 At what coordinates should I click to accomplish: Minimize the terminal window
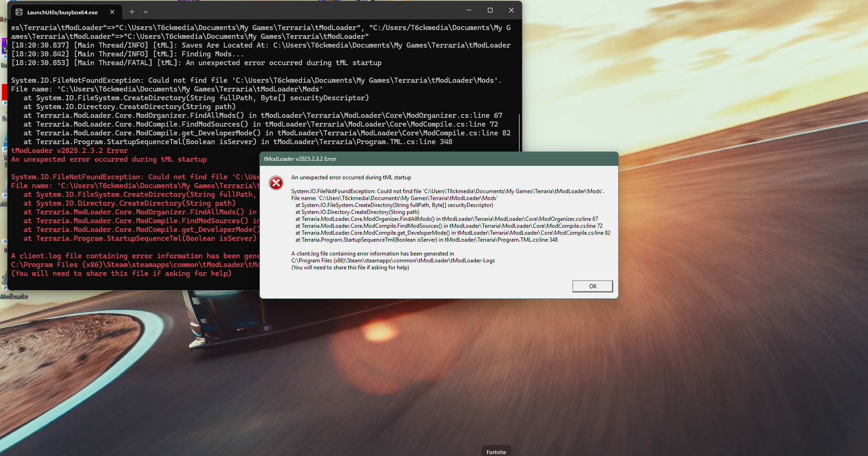point(469,10)
